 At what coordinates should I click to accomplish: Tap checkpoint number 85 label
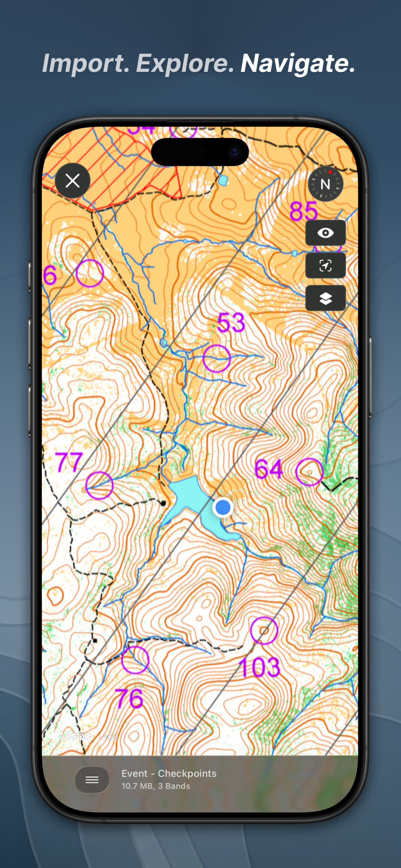(x=303, y=211)
